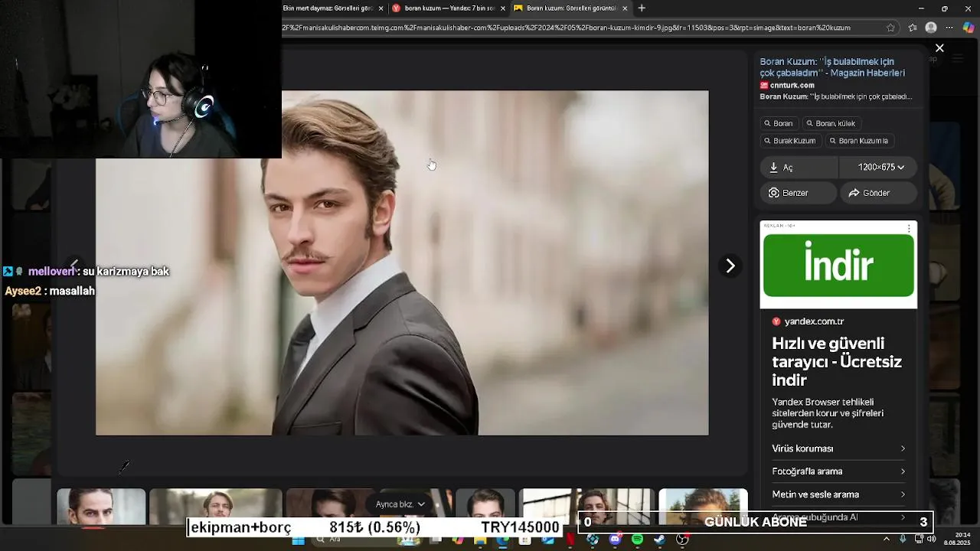This screenshot has height=551, width=980.
Task: Open the browser three-dot settings menu
Action: coord(949,28)
